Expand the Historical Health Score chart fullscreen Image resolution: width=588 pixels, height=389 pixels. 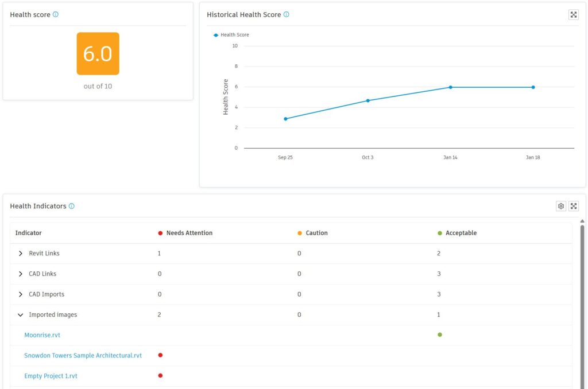click(573, 14)
